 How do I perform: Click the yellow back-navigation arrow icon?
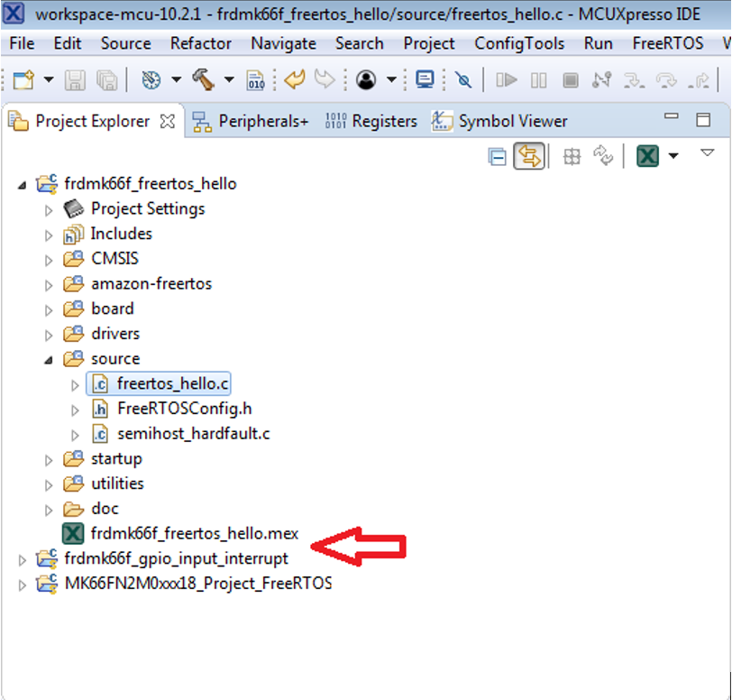point(295,79)
